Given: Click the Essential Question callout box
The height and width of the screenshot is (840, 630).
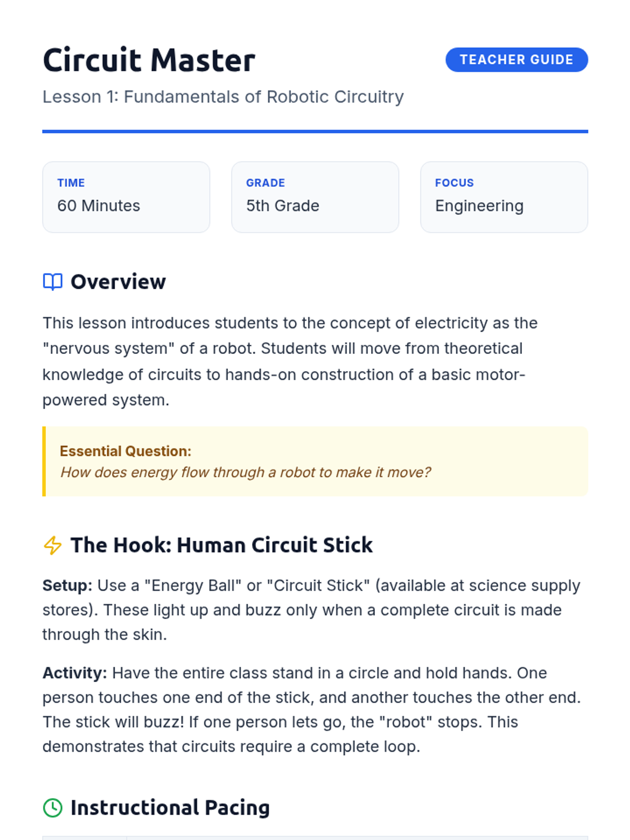Looking at the screenshot, I should (x=315, y=461).
